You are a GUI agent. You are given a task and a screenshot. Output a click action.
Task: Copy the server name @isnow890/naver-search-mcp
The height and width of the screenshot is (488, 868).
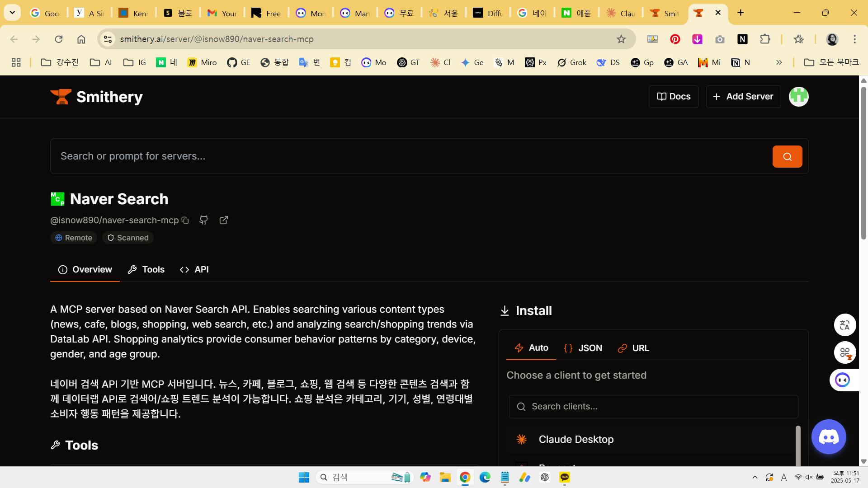pyautogui.click(x=185, y=220)
